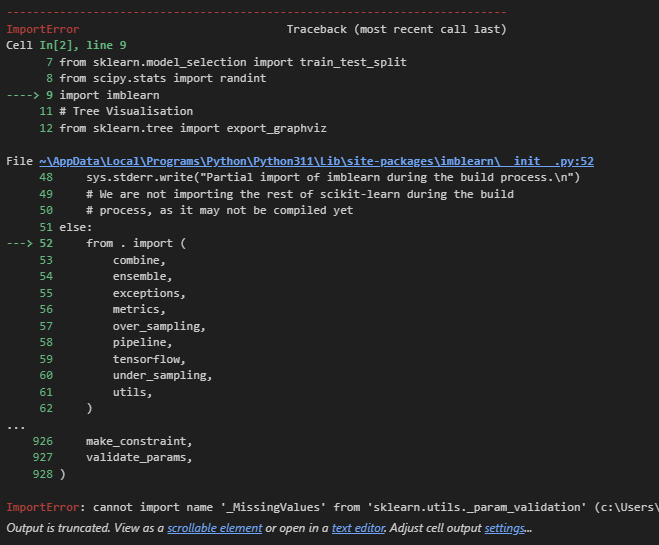Click the 'over_sampling,' entry on line 57
The image size is (659, 545).
point(159,326)
